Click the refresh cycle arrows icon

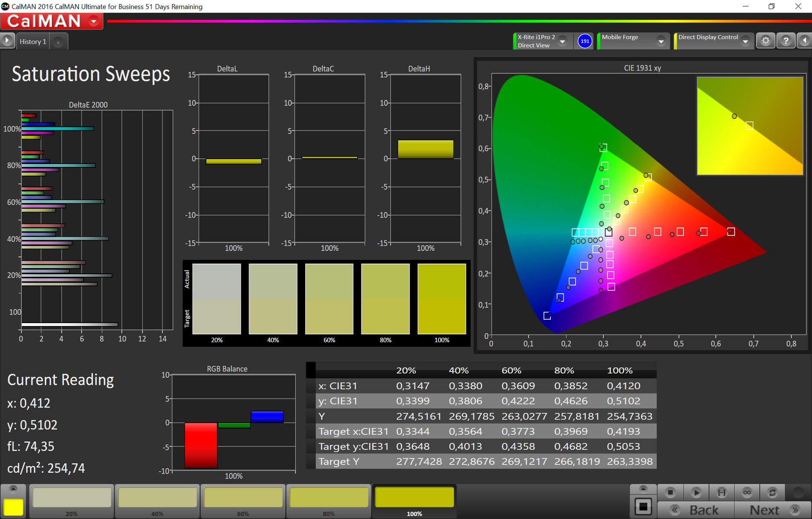tap(772, 492)
